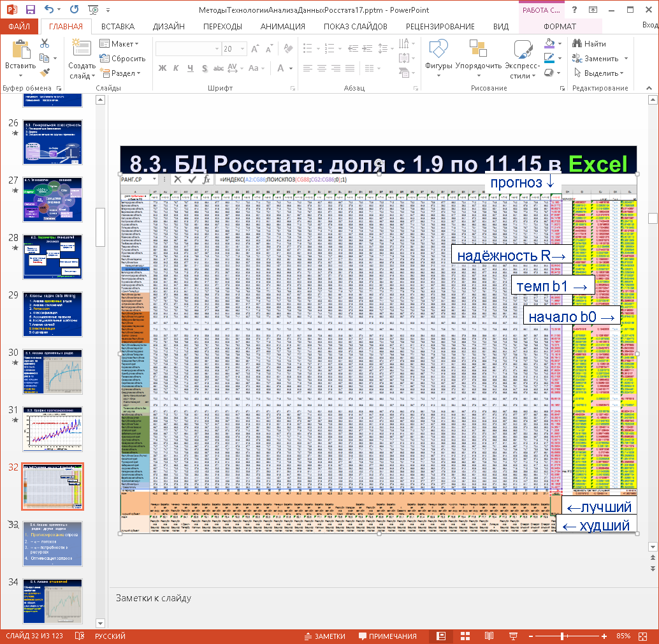Click ПРИМЕЧАНИЯ in the status bar
This screenshot has height=644, width=659.
point(387,636)
